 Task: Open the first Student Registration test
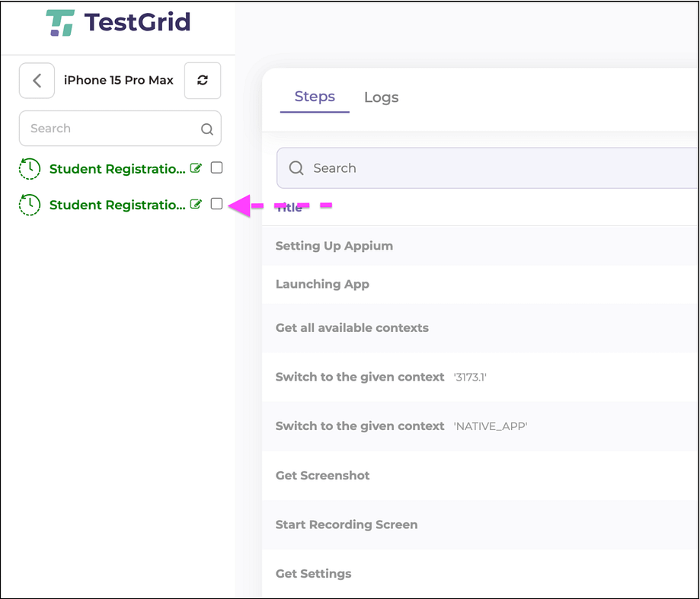117,169
